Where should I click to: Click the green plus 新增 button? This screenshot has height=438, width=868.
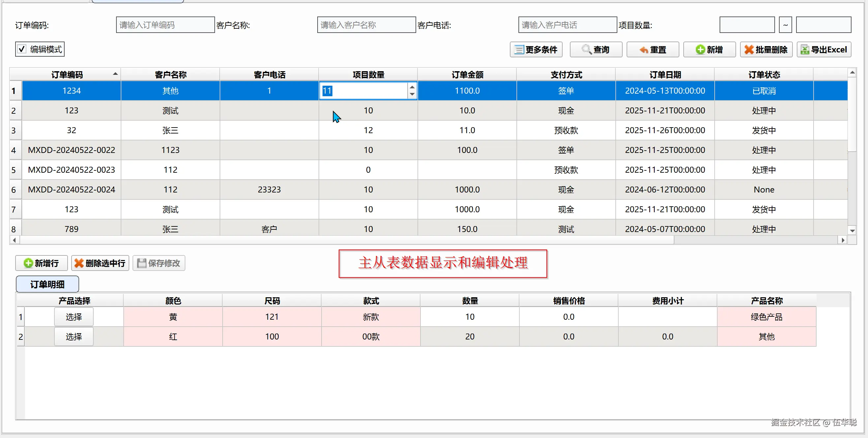coord(709,49)
